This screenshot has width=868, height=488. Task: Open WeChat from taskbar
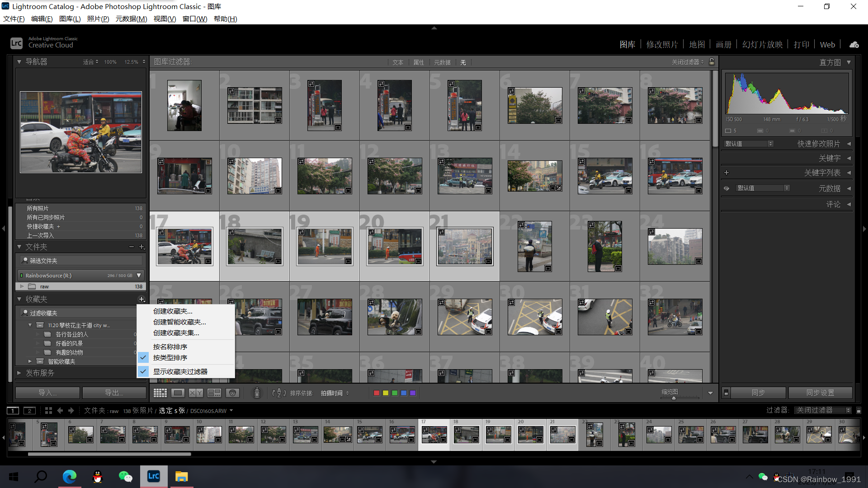tap(126, 476)
